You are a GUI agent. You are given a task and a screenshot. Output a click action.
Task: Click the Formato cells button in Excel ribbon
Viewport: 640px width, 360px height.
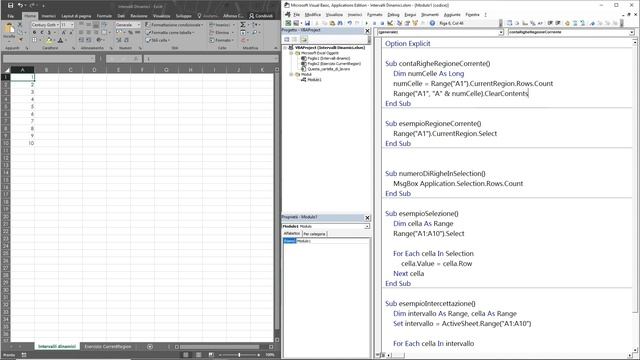pyautogui.click(x=221, y=40)
